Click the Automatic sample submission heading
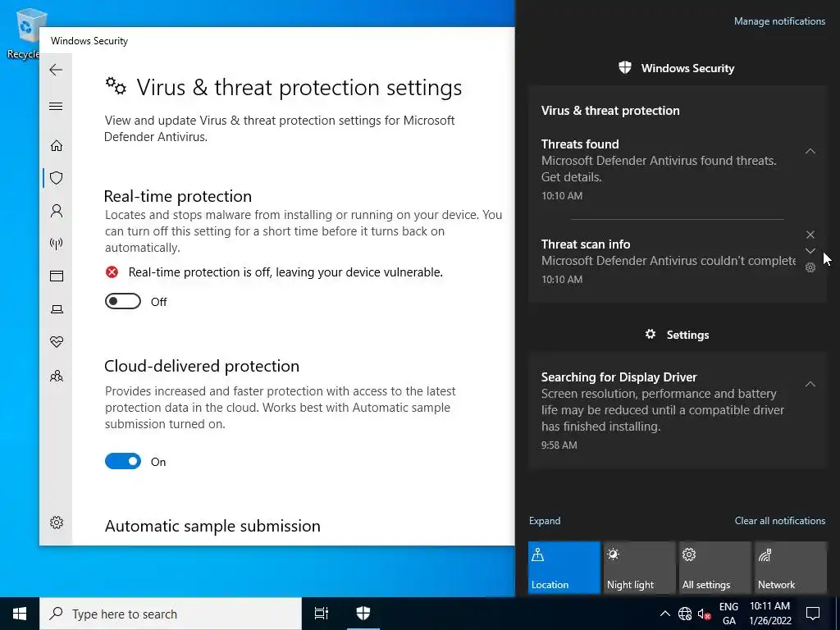This screenshot has height=630, width=840. click(212, 526)
